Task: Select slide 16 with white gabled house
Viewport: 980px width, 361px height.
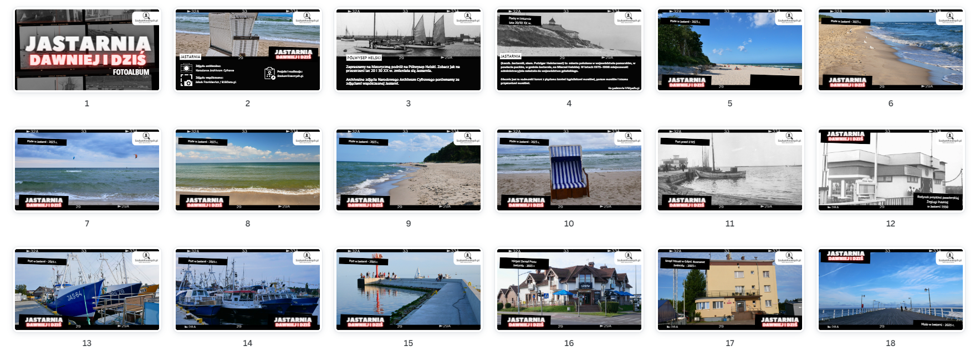Action: tap(569, 290)
